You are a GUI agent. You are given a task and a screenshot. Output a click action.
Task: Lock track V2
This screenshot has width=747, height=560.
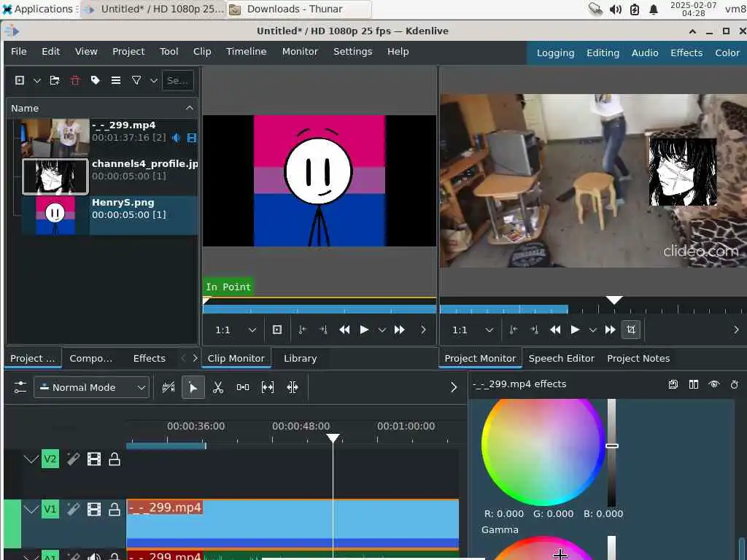point(115,459)
